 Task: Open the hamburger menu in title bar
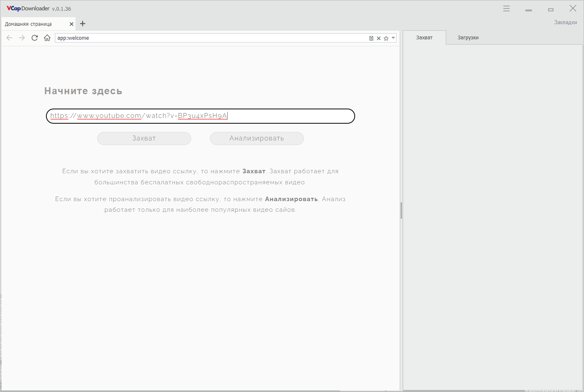tap(506, 9)
